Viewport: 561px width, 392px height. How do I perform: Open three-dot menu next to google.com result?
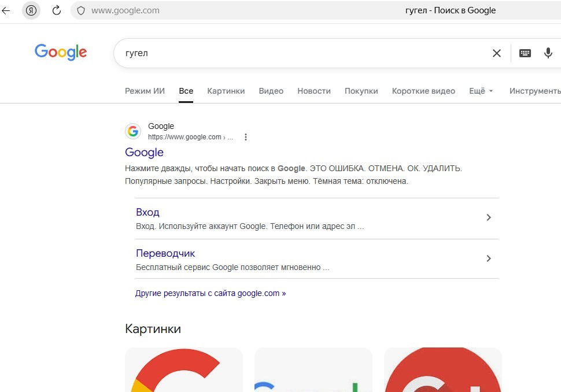(x=245, y=137)
